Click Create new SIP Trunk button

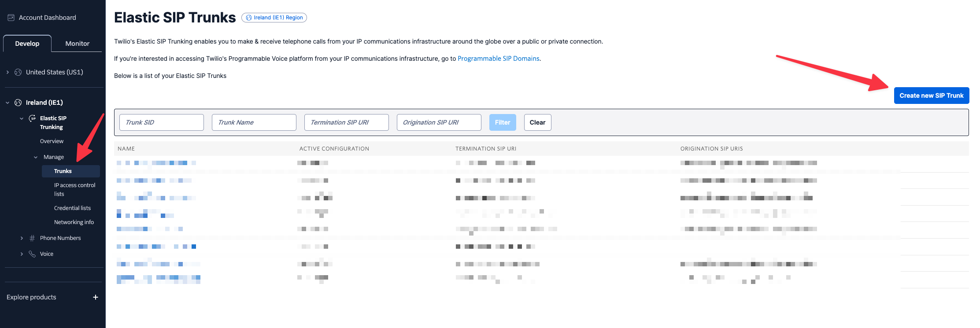932,96
